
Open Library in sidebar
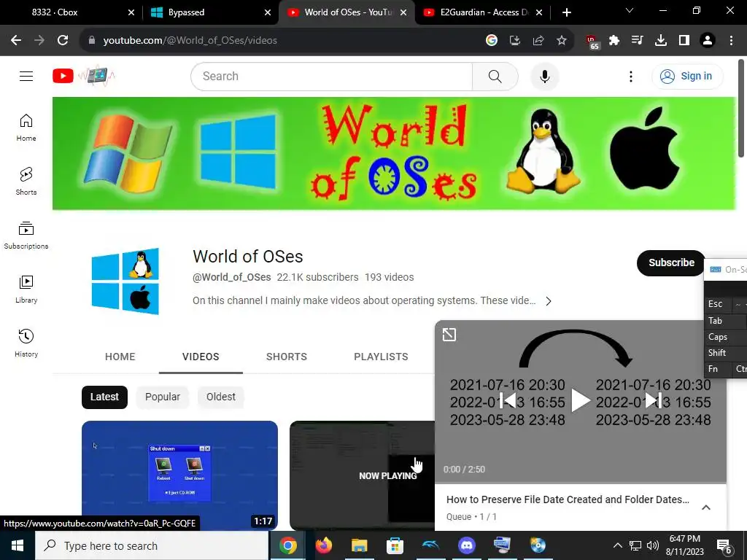point(26,289)
